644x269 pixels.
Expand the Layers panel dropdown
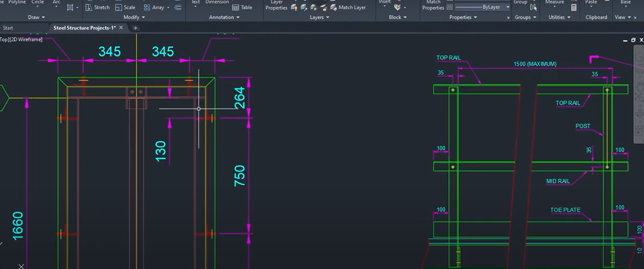320,17
